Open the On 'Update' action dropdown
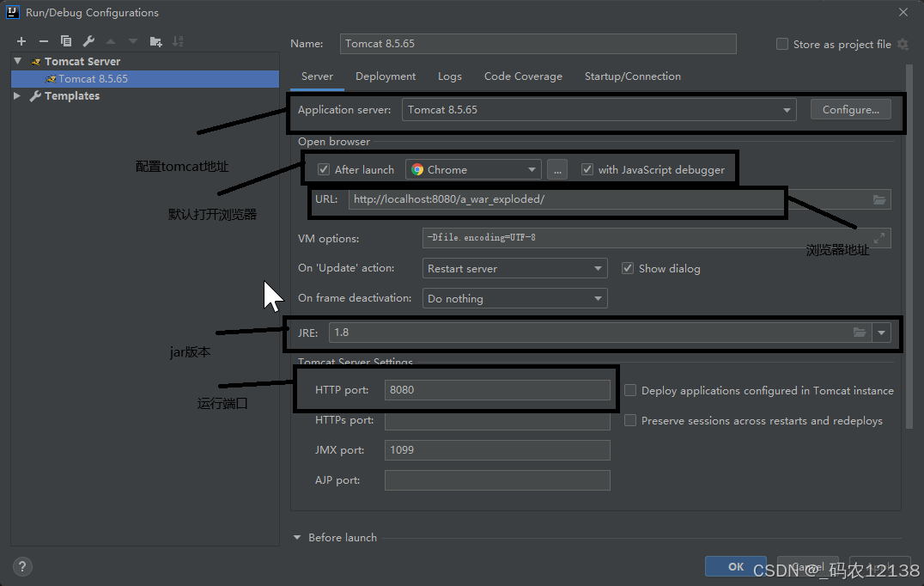The image size is (924, 586). pos(514,268)
